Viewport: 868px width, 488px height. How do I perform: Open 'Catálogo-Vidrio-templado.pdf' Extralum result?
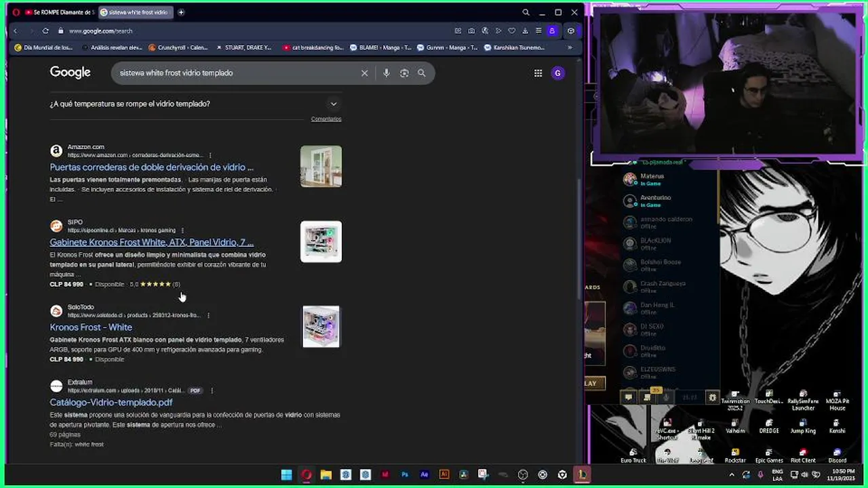[x=111, y=403]
